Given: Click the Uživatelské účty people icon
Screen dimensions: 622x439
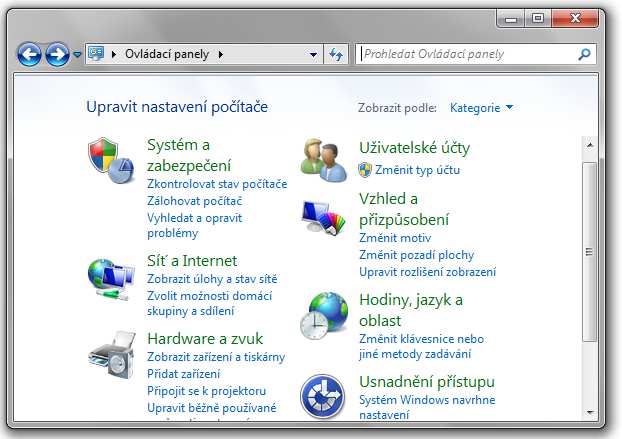Looking at the screenshot, I should pyautogui.click(x=323, y=160).
